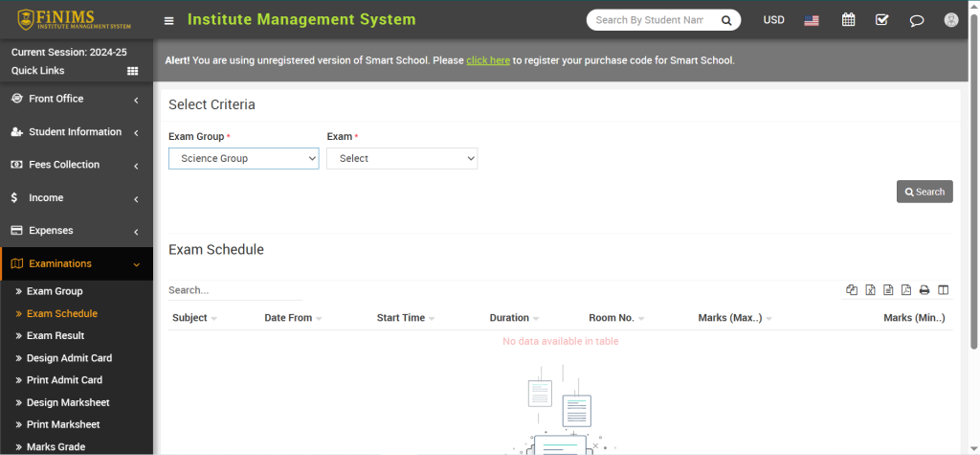980x455 pixels.
Task: Click the hamburger menu sidebar toggle
Action: point(169,20)
